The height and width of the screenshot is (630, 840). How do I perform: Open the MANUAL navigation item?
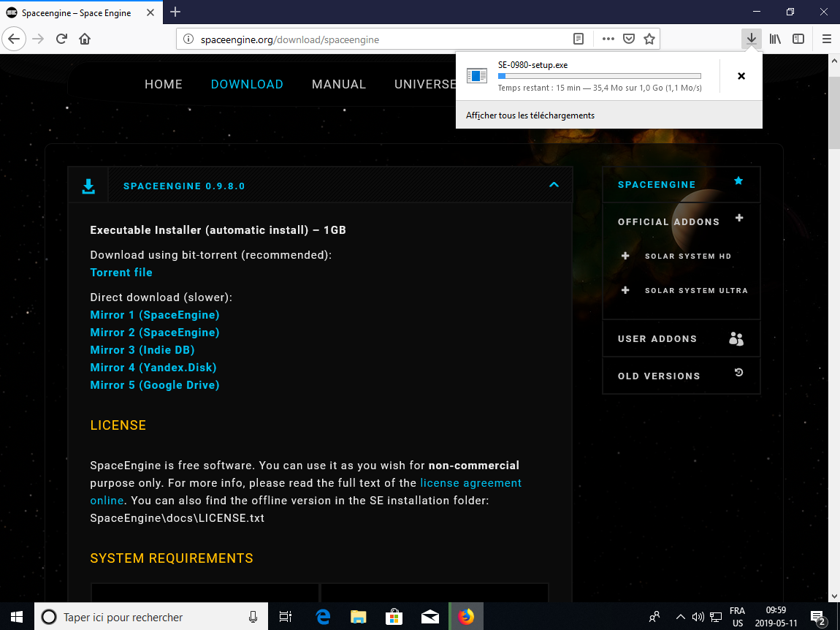coord(339,84)
